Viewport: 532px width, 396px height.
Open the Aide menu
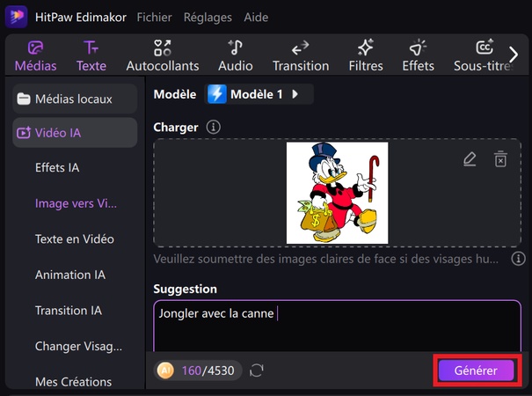coord(256,18)
